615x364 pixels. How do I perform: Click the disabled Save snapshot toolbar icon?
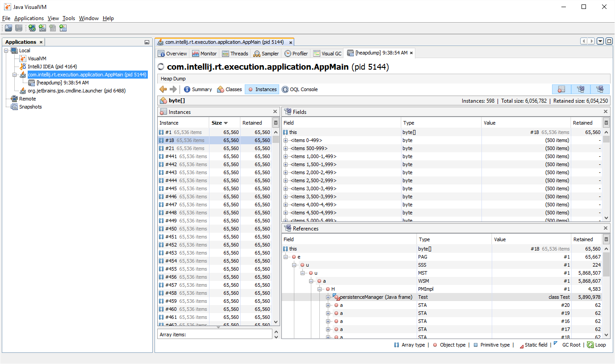pyautogui.click(x=19, y=28)
